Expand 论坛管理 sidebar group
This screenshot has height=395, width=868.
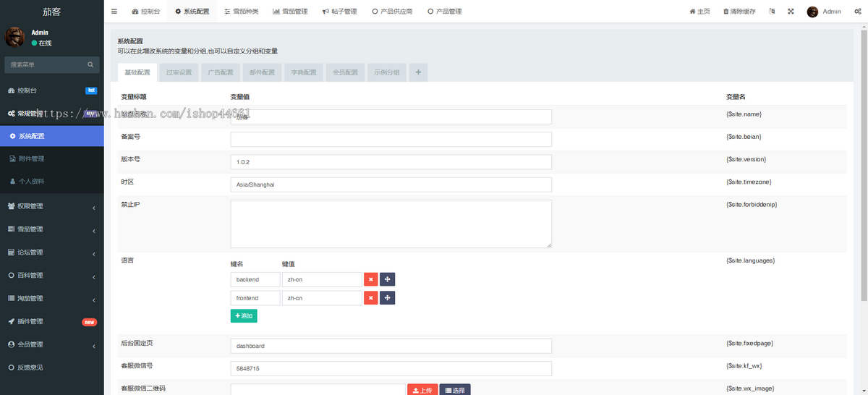[x=52, y=252]
